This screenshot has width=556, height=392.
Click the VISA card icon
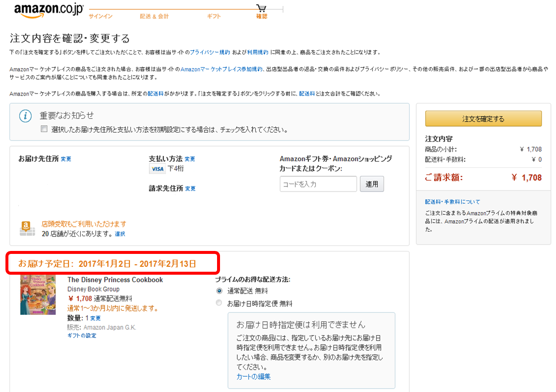click(157, 169)
